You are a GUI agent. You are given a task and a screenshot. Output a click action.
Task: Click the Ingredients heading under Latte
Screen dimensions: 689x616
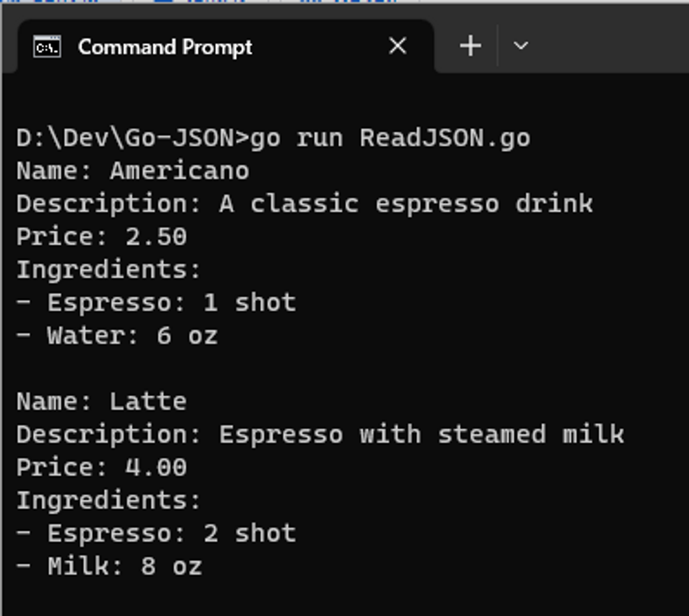[109, 501]
